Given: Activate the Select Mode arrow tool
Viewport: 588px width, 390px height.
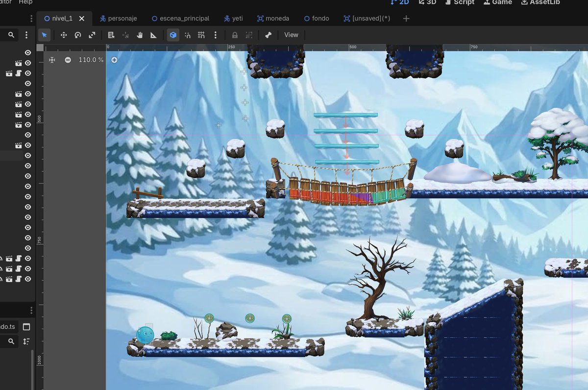Looking at the screenshot, I should coord(44,35).
